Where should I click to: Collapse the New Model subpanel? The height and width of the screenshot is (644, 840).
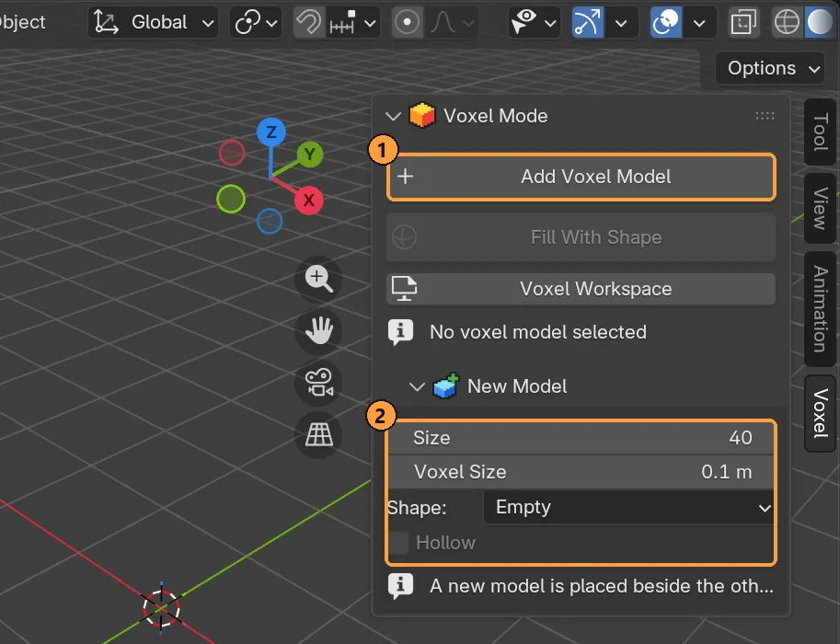click(417, 386)
